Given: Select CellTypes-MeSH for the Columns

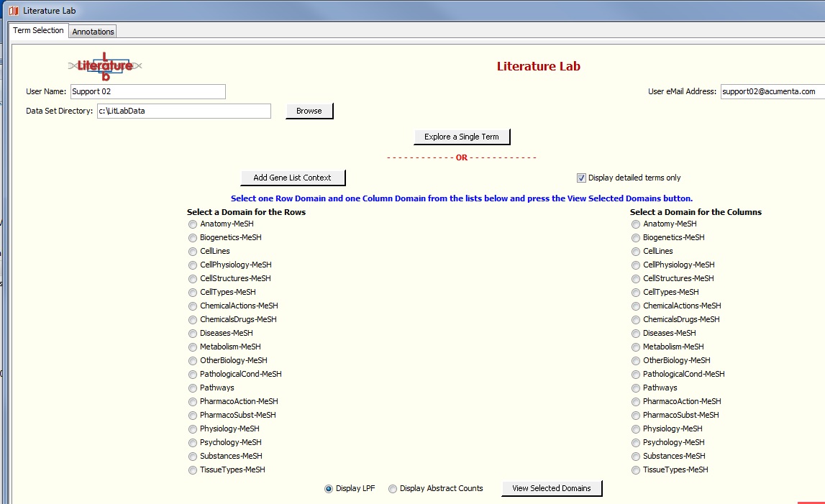Looking at the screenshot, I should [x=636, y=293].
